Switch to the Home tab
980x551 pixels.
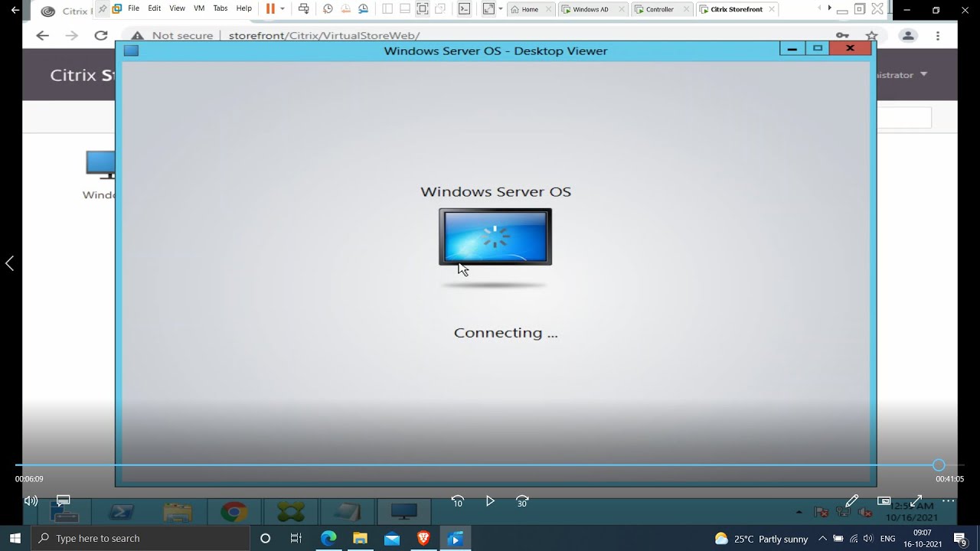[x=530, y=9]
